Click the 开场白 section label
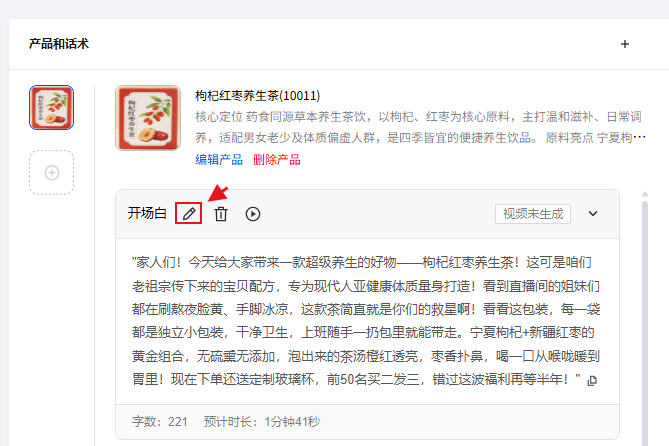 (147, 213)
